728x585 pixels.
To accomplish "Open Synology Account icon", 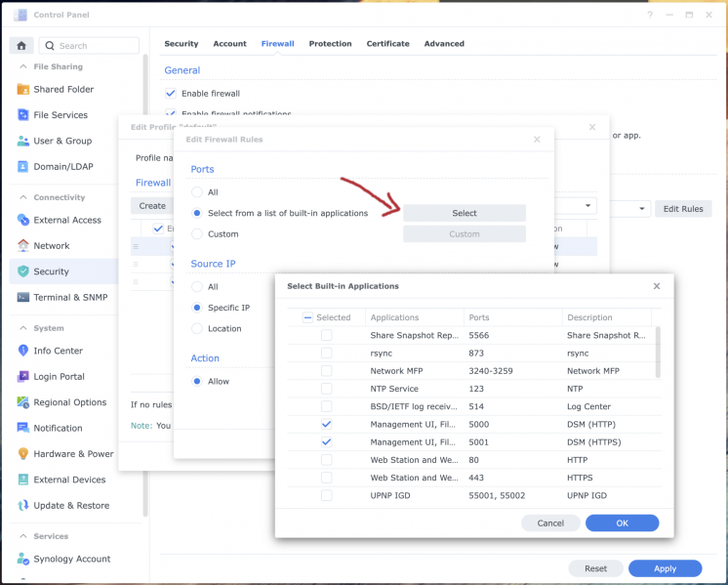I will pos(22,559).
